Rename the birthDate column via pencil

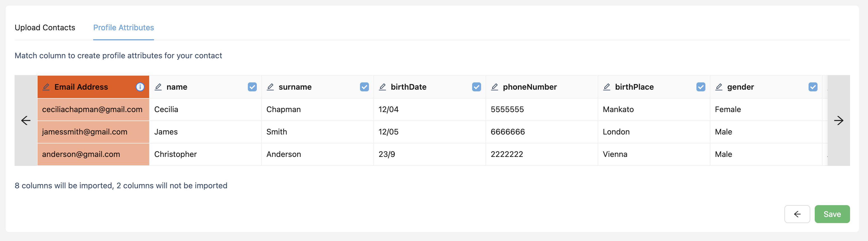[x=382, y=87]
